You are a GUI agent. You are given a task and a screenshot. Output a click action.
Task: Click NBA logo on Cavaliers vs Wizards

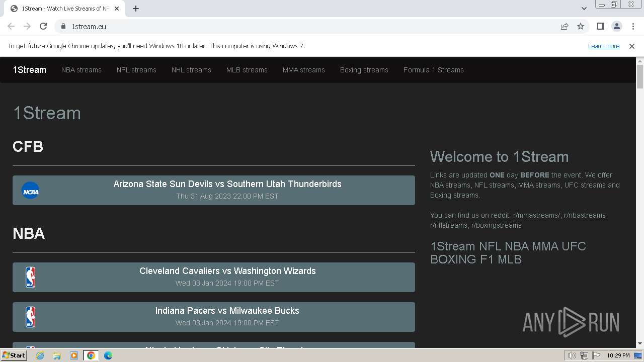(30, 277)
